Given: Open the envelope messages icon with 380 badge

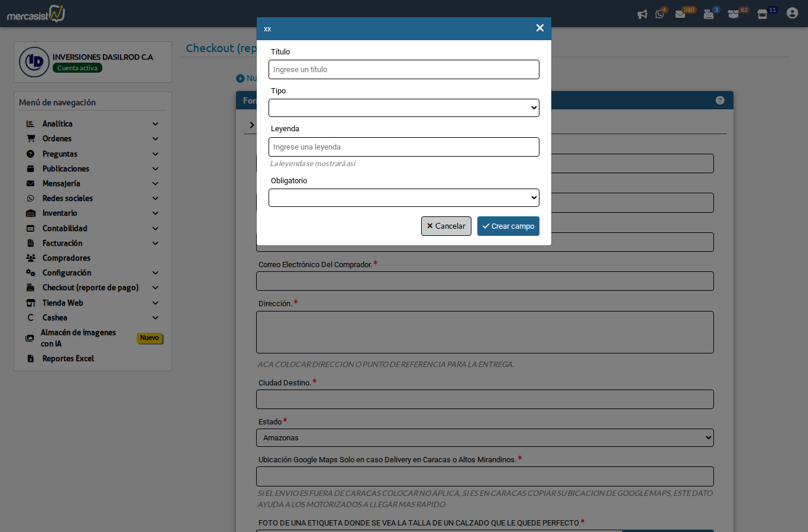Looking at the screenshot, I should pos(680,14).
